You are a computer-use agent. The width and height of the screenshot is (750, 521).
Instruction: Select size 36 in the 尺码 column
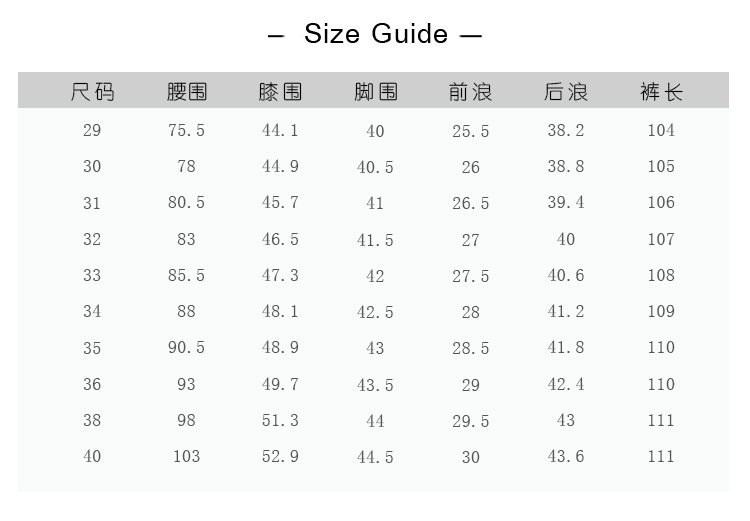92,384
